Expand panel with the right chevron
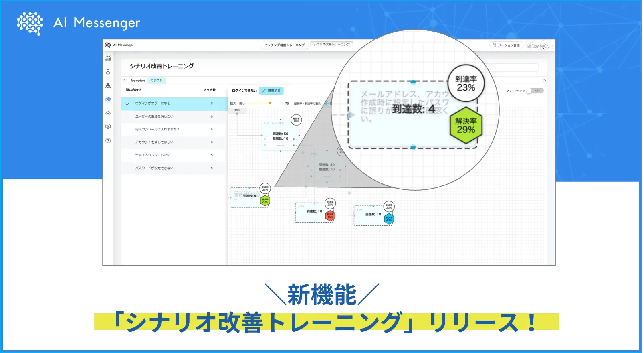This screenshot has width=644, height=353. click(545, 81)
